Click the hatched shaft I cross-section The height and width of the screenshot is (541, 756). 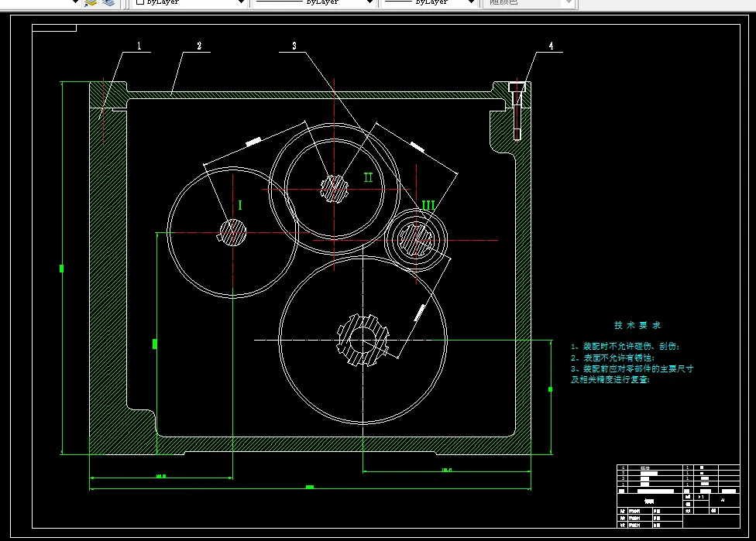233,233
